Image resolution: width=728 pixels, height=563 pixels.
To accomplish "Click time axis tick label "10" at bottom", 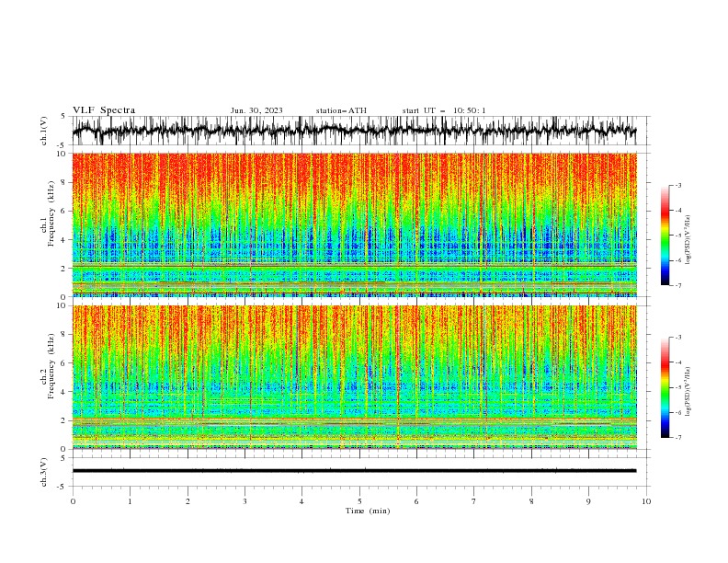I will 646,501.
